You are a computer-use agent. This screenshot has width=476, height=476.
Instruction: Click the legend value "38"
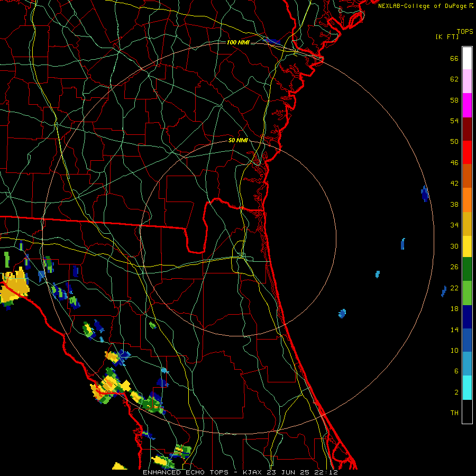tap(454, 204)
